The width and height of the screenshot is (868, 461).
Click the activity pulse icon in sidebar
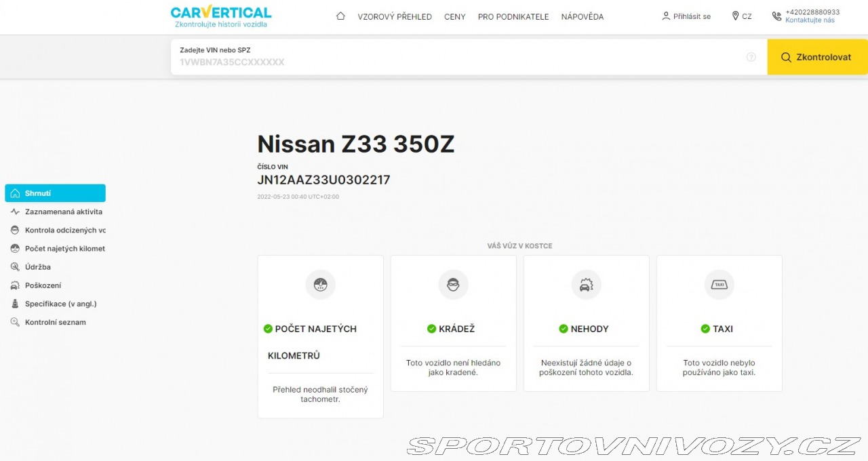pos(15,212)
